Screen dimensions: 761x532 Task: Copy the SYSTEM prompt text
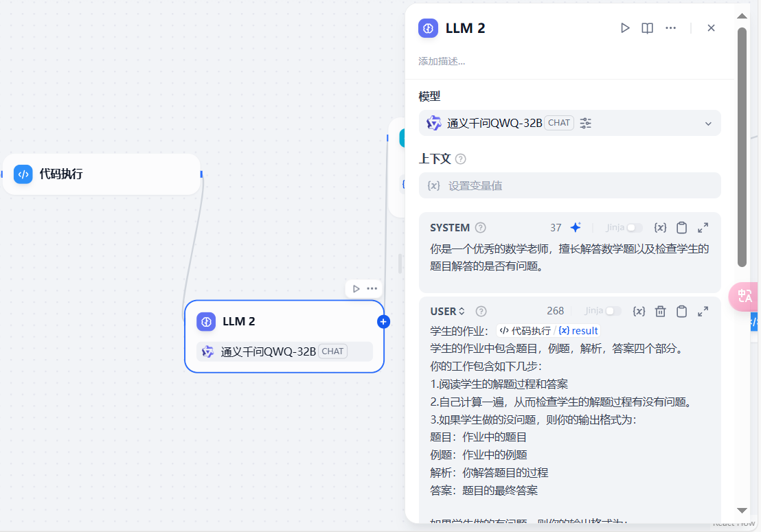coord(681,228)
